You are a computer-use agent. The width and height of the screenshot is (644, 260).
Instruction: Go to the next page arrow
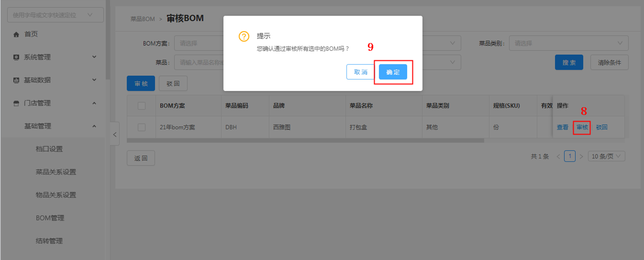point(581,157)
